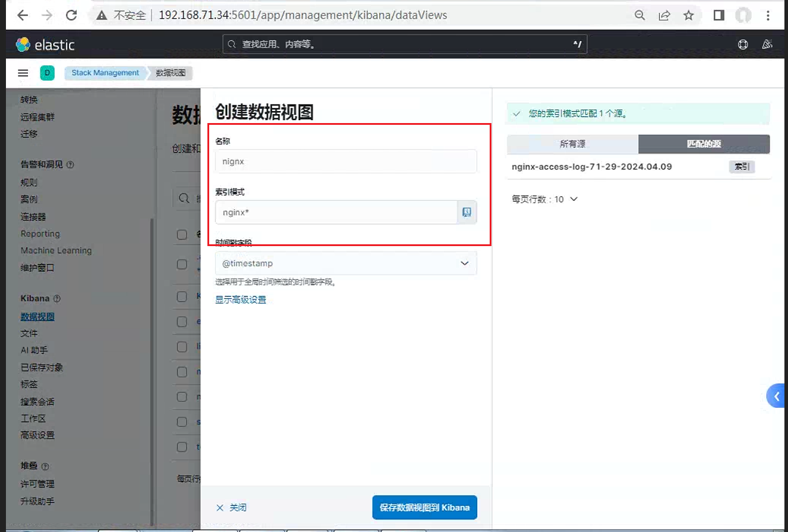
Task: Open 高级设置 in the sidebar
Action: coord(37,435)
